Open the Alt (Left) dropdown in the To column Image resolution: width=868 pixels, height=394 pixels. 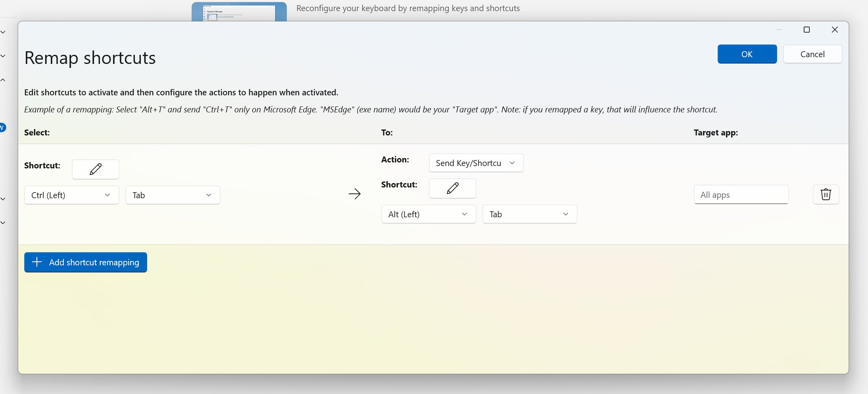coord(428,214)
